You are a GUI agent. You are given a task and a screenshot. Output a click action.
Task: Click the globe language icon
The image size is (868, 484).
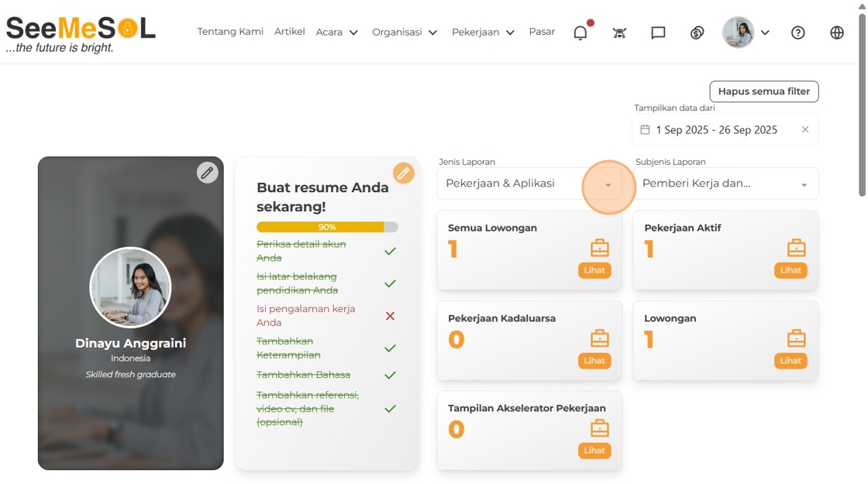(836, 33)
